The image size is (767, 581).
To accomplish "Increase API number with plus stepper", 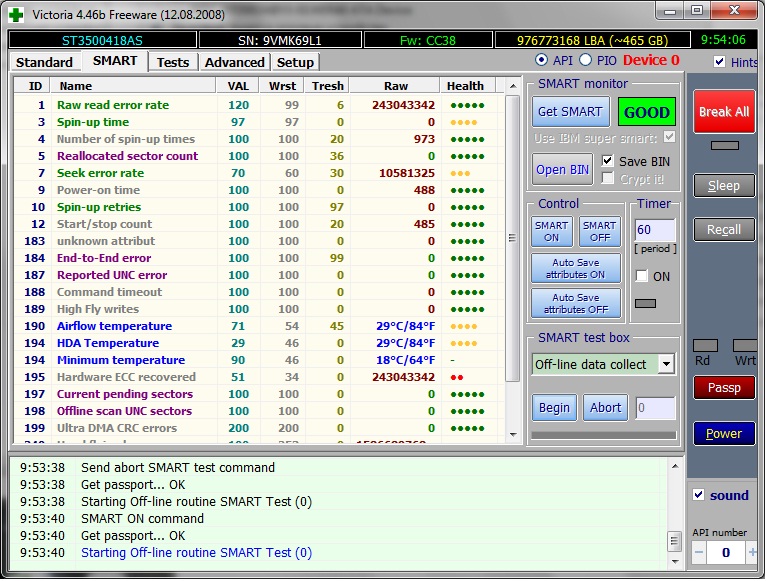I will (x=752, y=552).
